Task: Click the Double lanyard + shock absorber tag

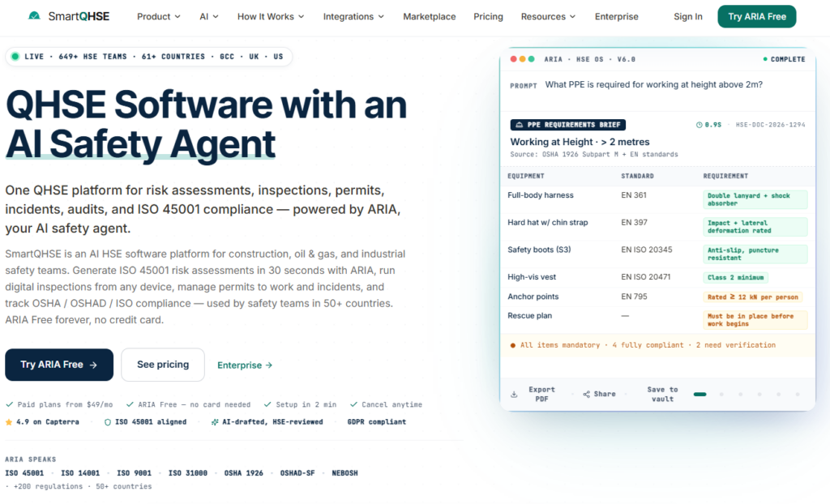Action: [755, 199]
